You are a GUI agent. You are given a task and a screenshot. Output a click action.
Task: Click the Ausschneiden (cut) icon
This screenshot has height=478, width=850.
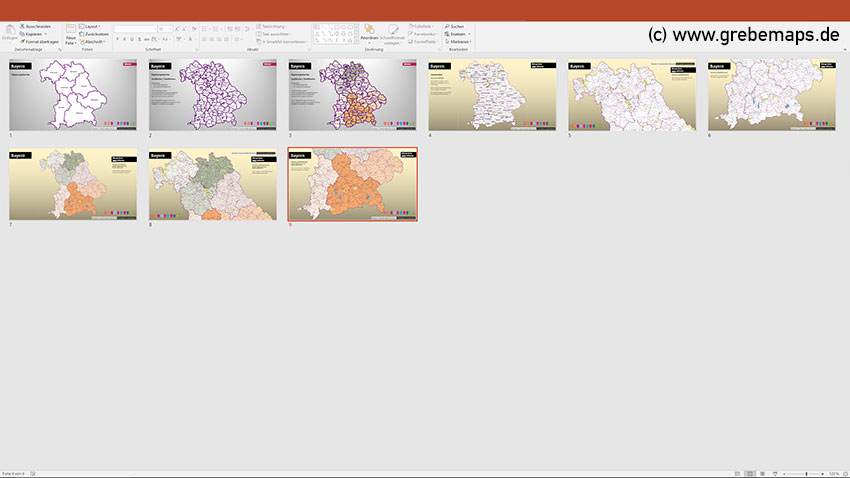[22, 26]
